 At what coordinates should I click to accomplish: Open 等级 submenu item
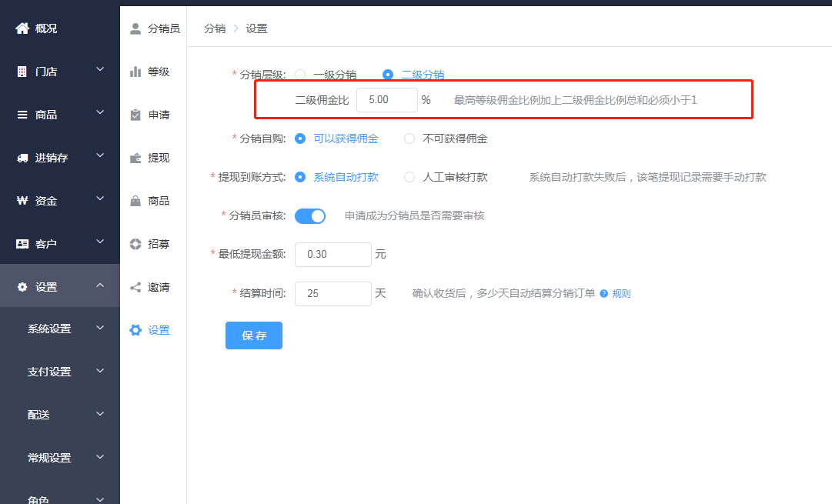[x=159, y=72]
